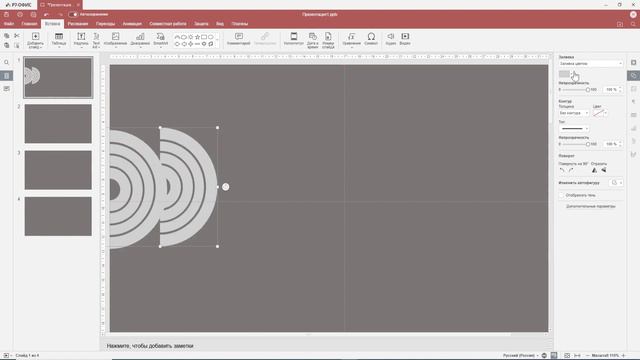Viewport: 640px width, 360px height.
Task: Select slide 4 thumbnail
Action: point(58,216)
